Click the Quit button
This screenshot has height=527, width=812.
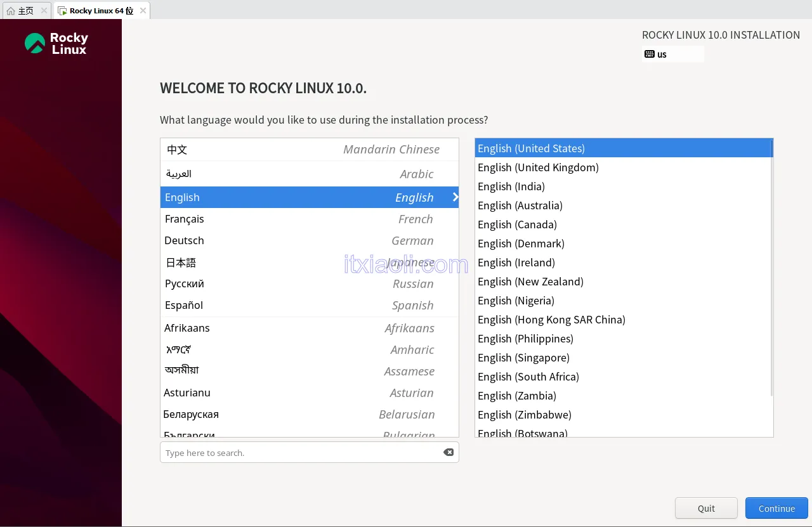pos(706,508)
